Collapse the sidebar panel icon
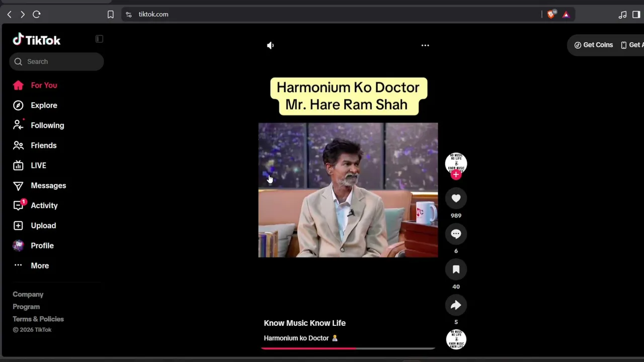644x362 pixels. [99, 39]
